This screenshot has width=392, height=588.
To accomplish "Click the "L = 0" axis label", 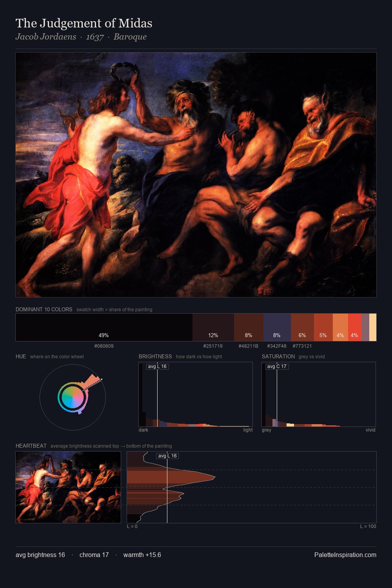I will [132, 526].
